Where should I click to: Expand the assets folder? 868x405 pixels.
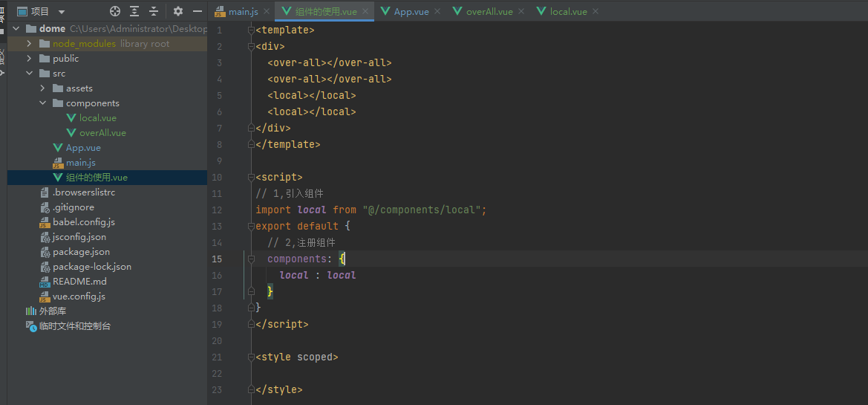[42, 88]
